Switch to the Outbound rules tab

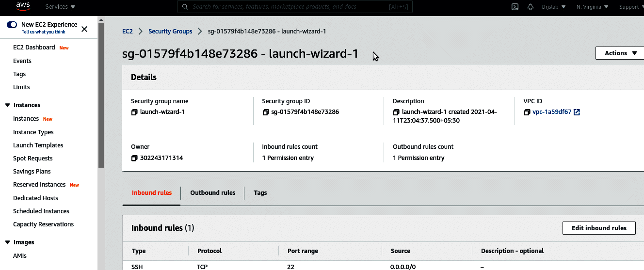tap(213, 193)
